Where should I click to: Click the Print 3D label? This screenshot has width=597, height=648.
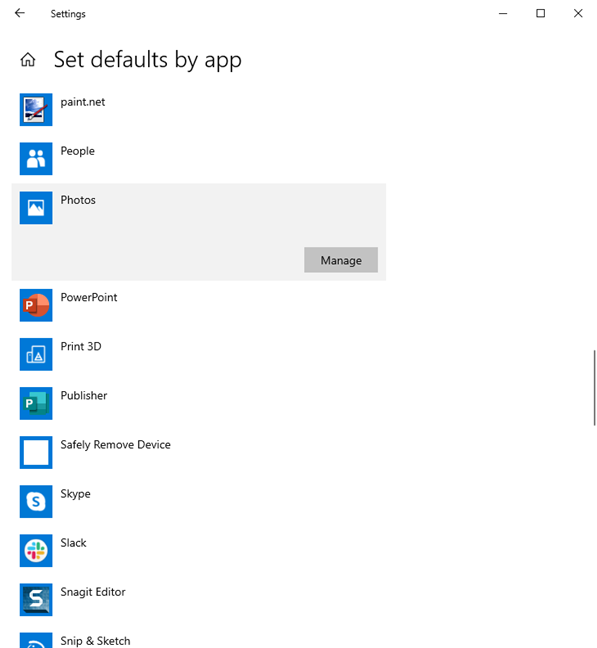point(81,347)
